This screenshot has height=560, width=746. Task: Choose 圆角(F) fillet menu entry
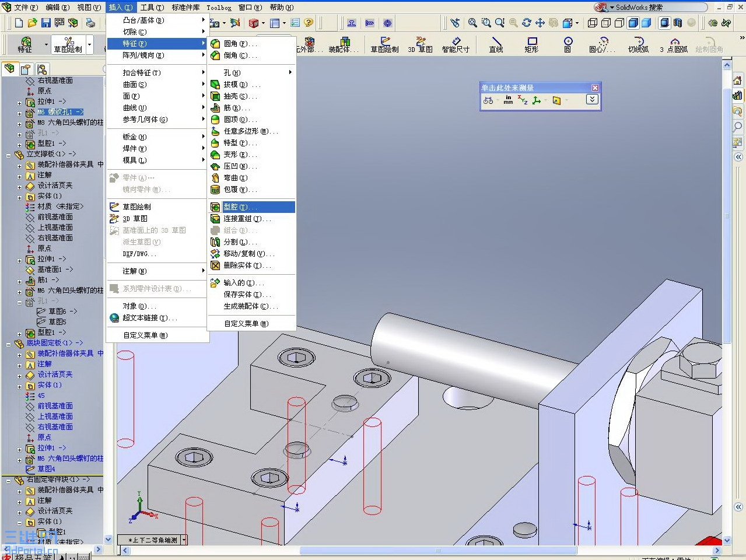251,44
